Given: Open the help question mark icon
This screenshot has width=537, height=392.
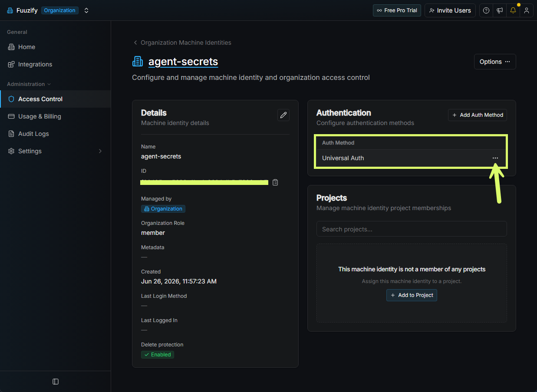Looking at the screenshot, I should coord(486,10).
